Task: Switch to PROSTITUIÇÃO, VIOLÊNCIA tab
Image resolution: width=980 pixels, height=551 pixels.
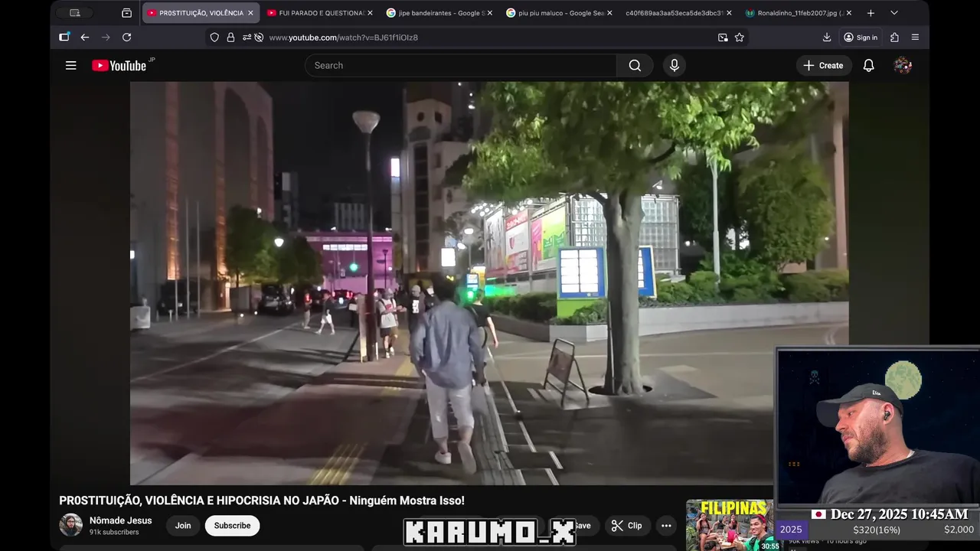Action: pyautogui.click(x=201, y=13)
